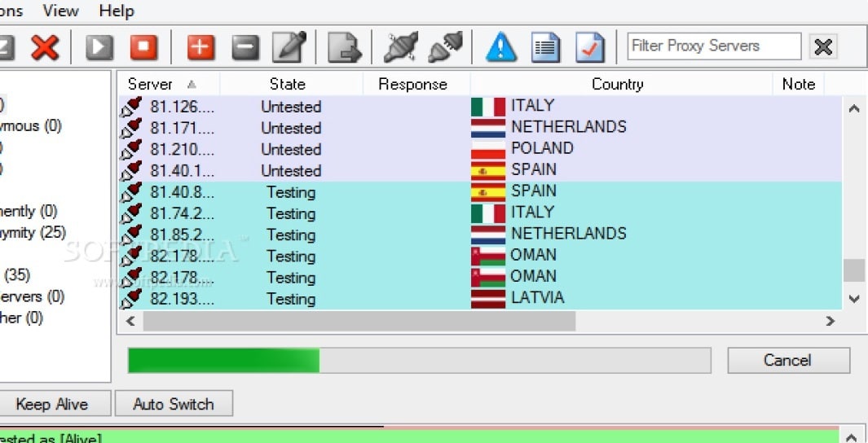
Task: Select the 81.40.1 server row
Action: [x=480, y=171]
